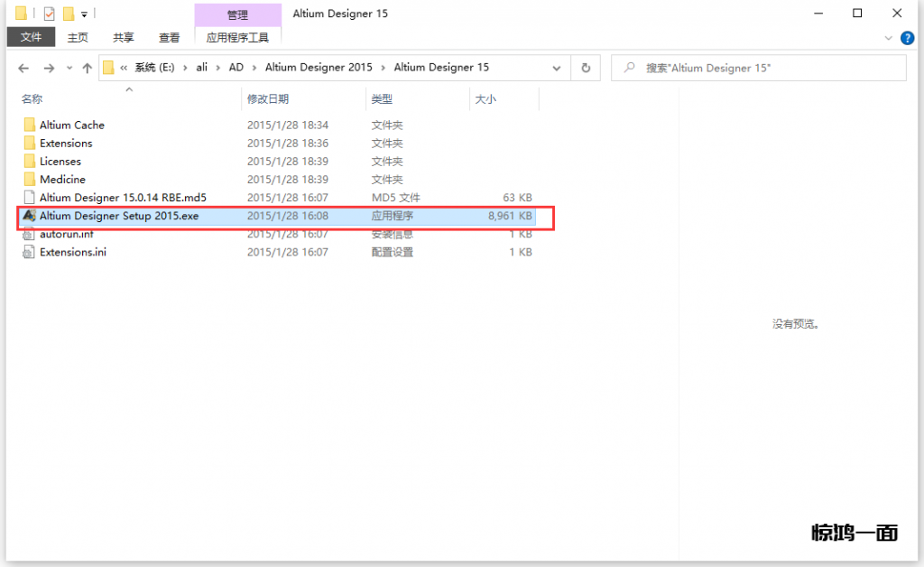The height and width of the screenshot is (567, 924).
Task: Sort files by 修改日期 column header
Action: pos(268,99)
